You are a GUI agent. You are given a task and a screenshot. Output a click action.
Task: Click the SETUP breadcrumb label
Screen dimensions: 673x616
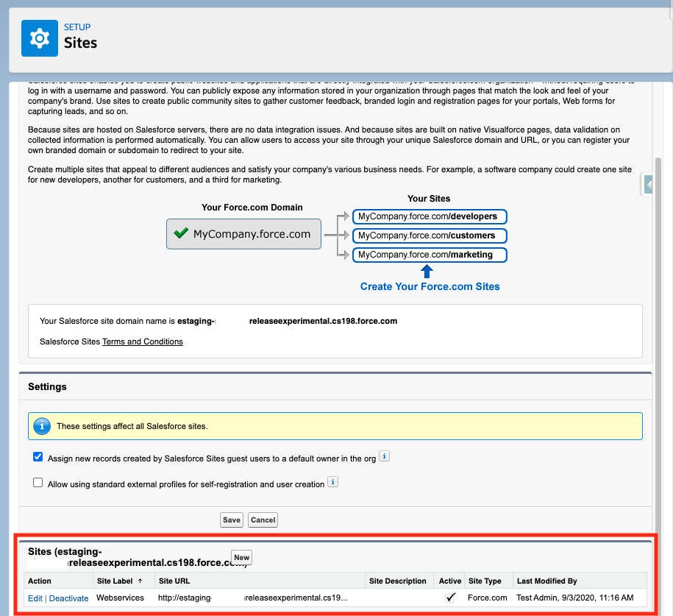(x=77, y=26)
